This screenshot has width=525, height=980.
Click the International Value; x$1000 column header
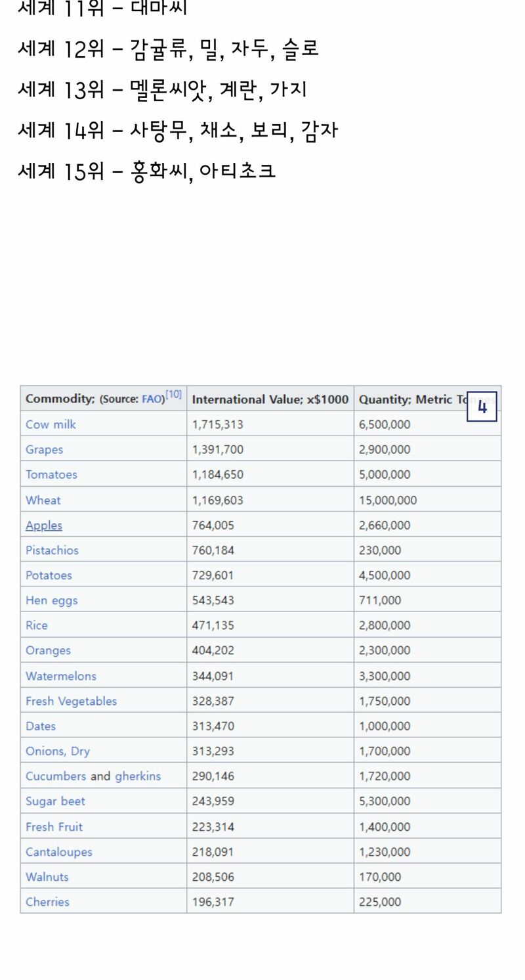270,399
